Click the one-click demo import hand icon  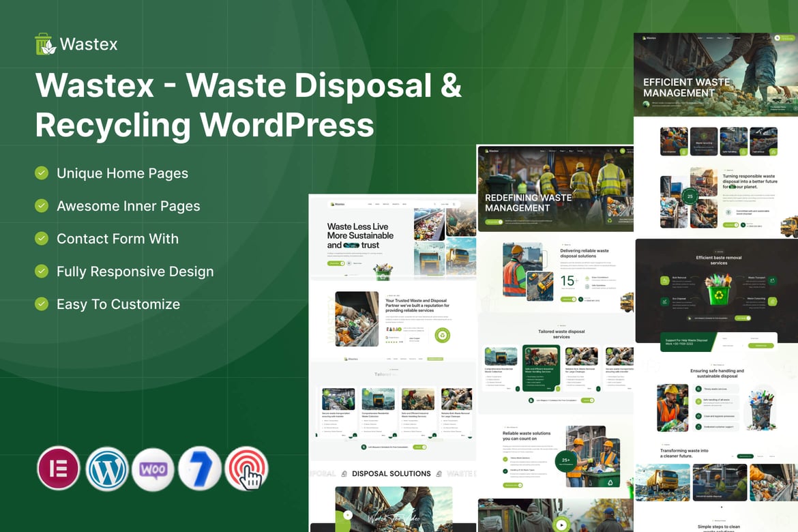click(x=247, y=469)
